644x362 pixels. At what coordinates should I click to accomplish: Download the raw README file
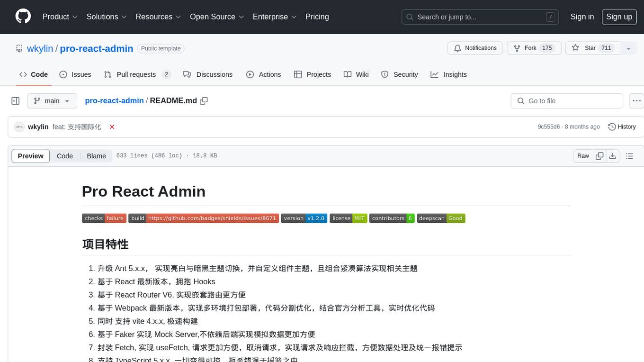coord(613,156)
